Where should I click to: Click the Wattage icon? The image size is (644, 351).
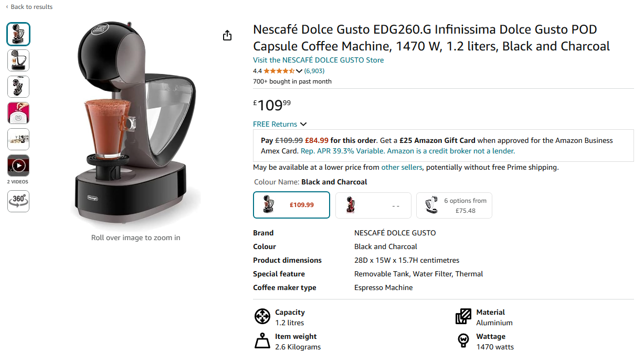[463, 341]
